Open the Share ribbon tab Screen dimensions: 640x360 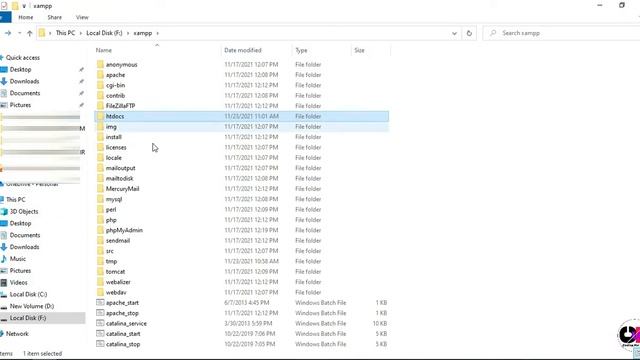coord(54,18)
